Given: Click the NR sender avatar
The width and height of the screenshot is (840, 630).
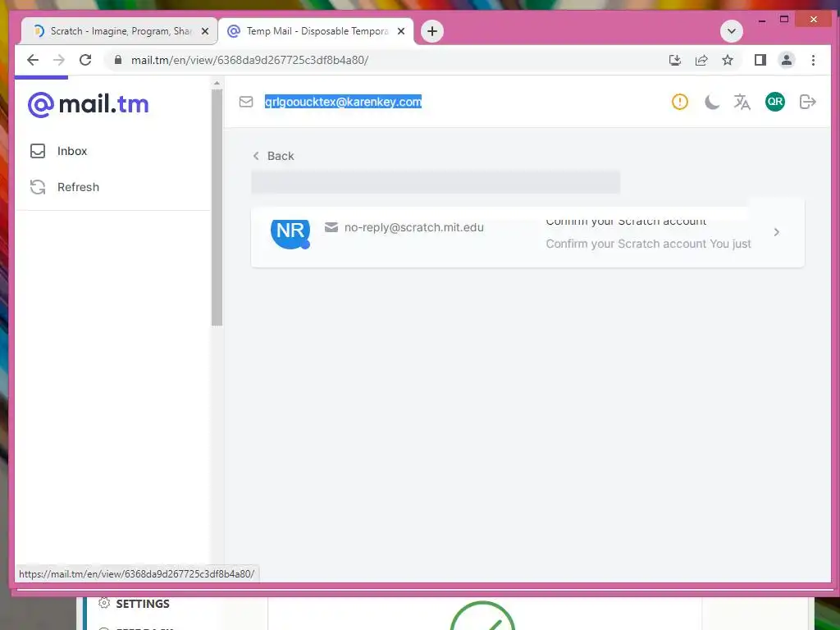Looking at the screenshot, I should click(x=290, y=232).
